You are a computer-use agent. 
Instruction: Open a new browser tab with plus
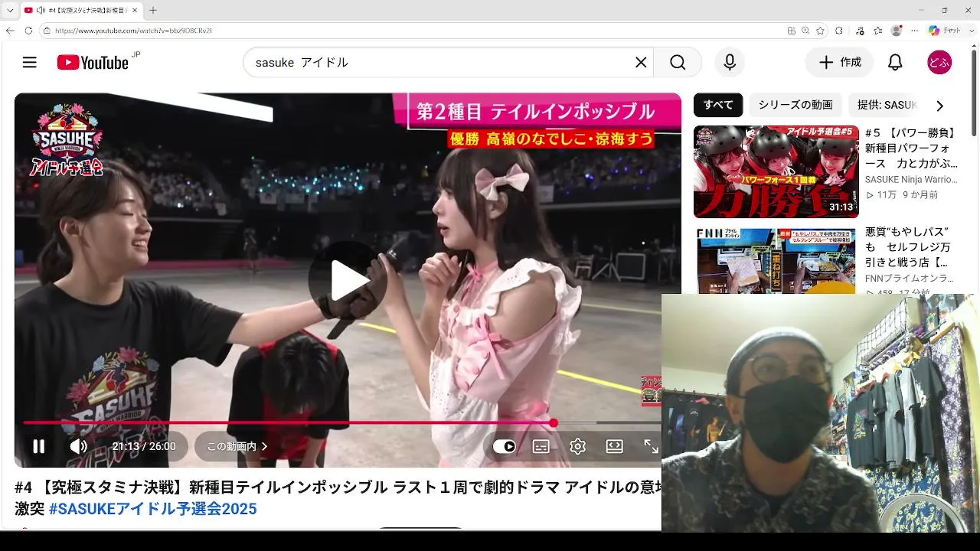pos(153,10)
